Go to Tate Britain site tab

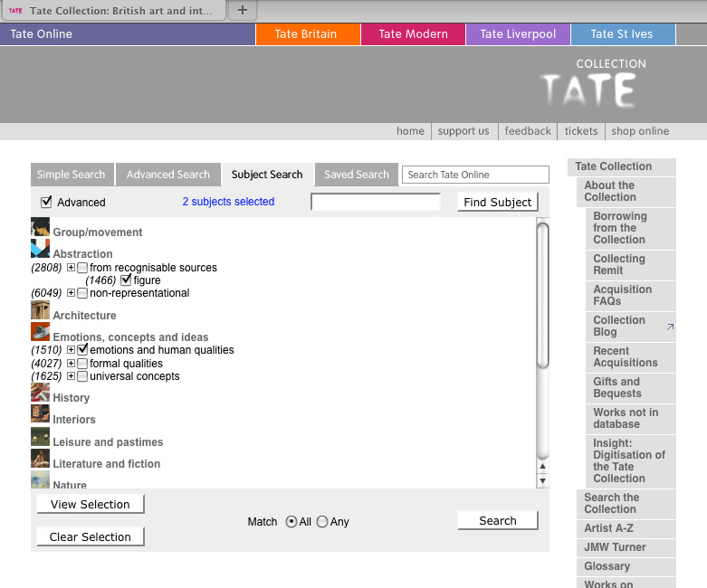click(308, 34)
